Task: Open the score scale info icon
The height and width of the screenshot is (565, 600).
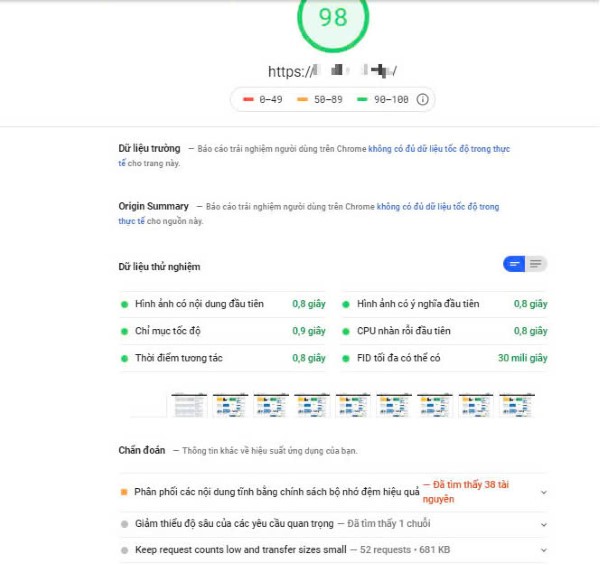Action: (x=422, y=99)
